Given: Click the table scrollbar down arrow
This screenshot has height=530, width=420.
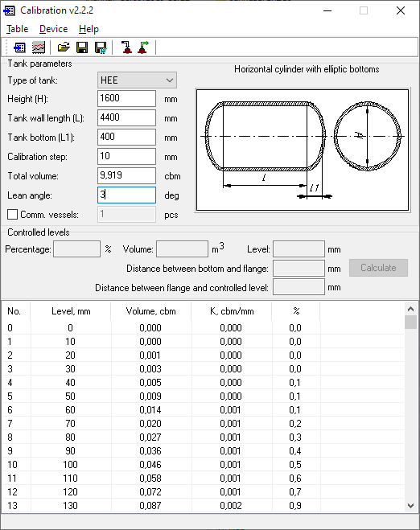Looking at the screenshot, I should click(x=411, y=506).
